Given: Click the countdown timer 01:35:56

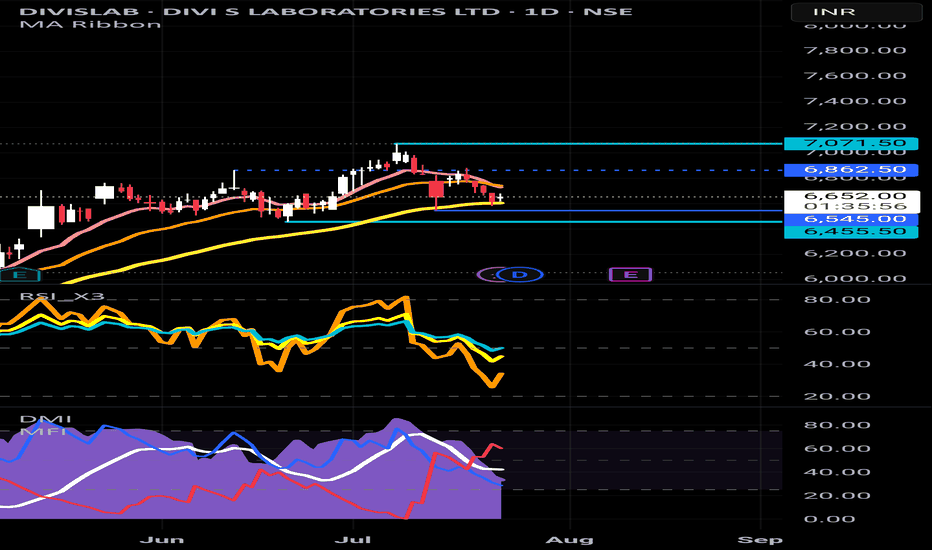Looking at the screenshot, I should 855,207.
